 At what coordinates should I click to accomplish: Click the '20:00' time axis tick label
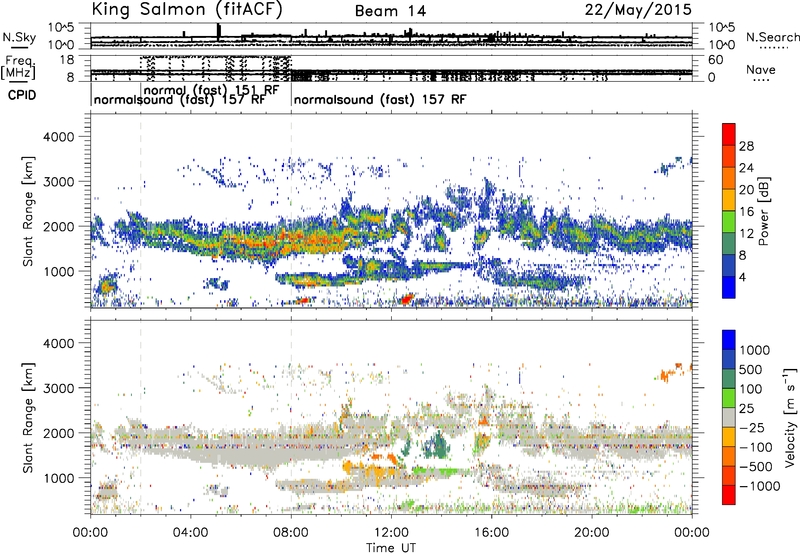pos(592,533)
